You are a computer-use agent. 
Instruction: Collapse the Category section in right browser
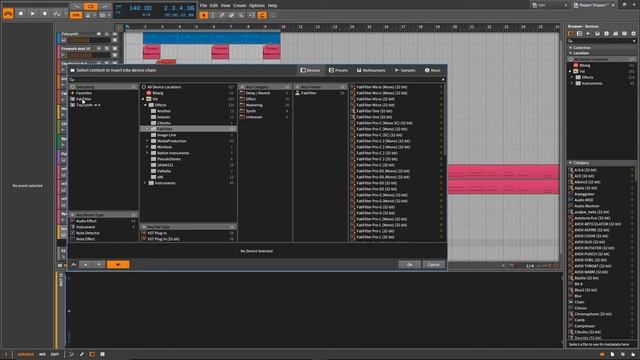[x=571, y=163]
